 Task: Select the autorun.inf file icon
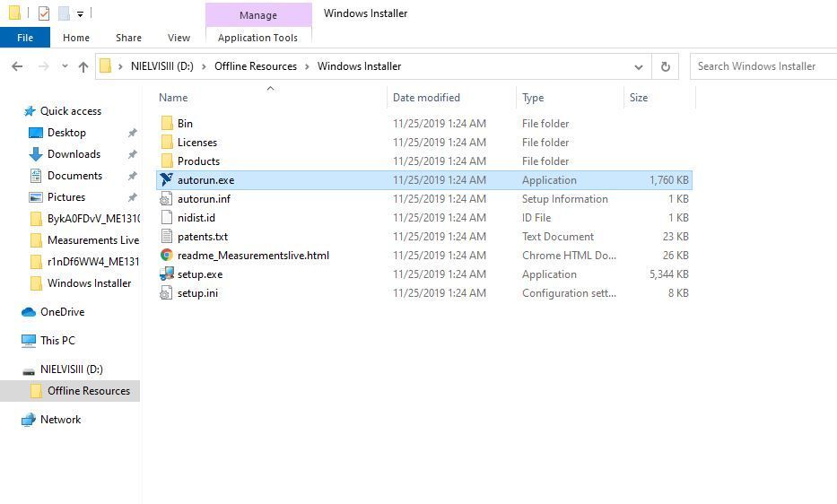click(x=167, y=198)
